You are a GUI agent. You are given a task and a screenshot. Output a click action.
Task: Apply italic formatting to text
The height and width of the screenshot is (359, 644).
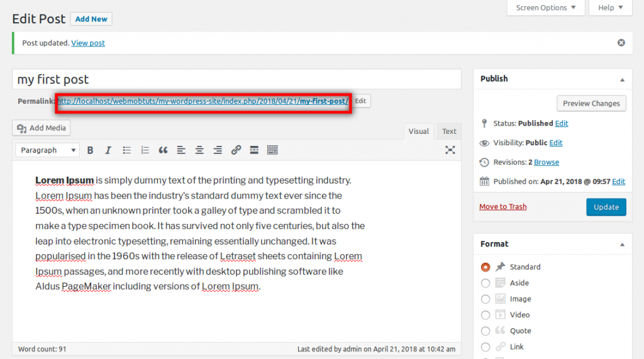click(x=108, y=150)
